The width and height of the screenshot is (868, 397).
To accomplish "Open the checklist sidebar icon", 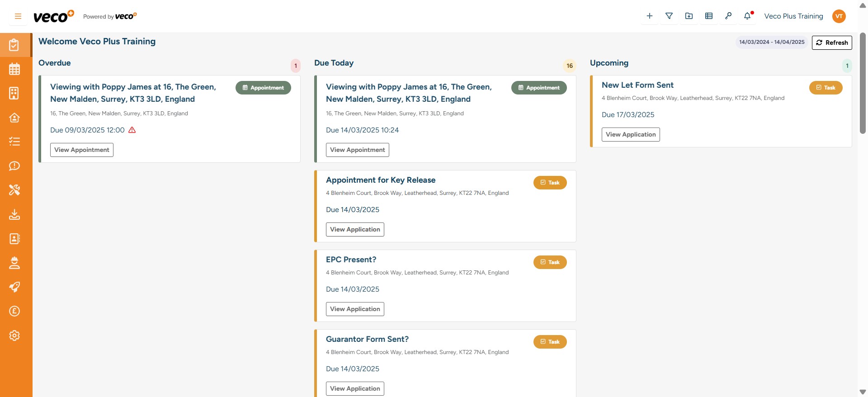I will click(14, 142).
